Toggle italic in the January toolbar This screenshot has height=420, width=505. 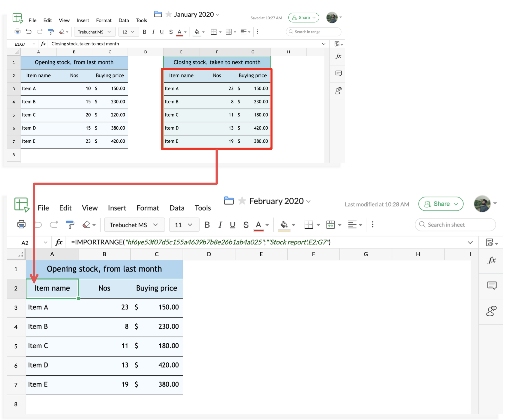pos(153,32)
